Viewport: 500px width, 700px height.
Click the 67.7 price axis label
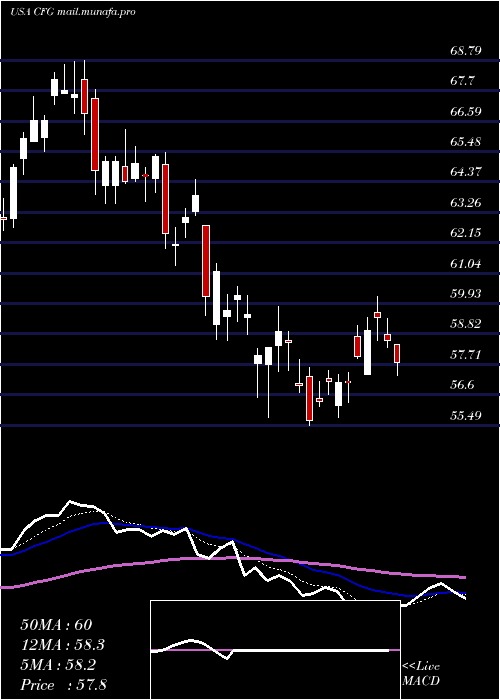(x=463, y=81)
